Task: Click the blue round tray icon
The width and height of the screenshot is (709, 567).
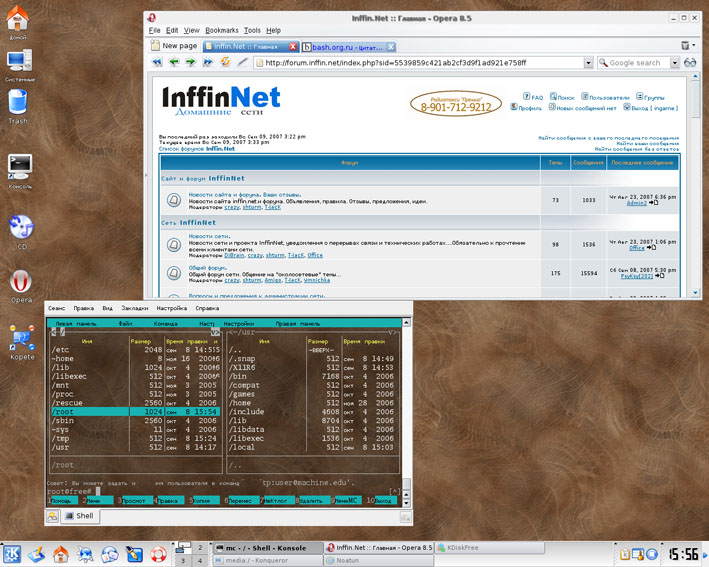Action: point(652,553)
